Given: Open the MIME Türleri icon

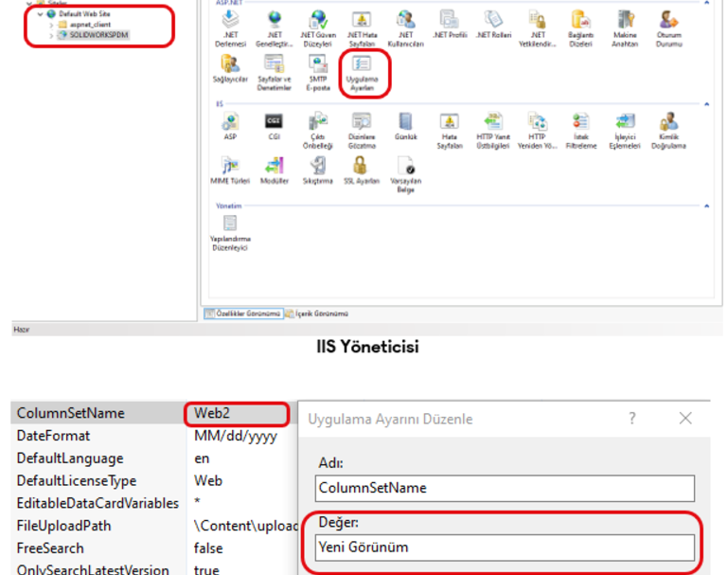Looking at the screenshot, I should 229,168.
